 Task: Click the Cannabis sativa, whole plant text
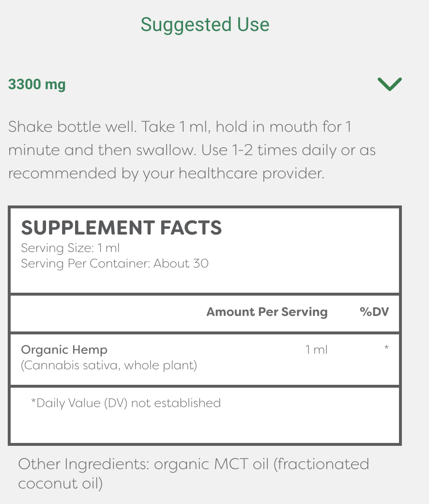(x=109, y=366)
